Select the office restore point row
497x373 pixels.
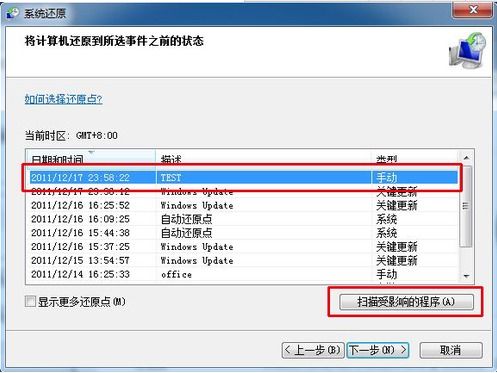243,274
